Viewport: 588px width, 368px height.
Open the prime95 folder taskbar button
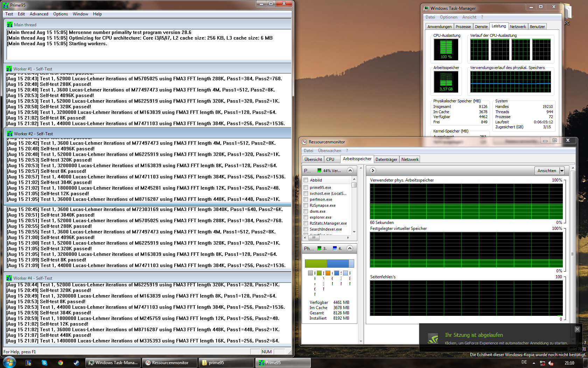[227, 363]
